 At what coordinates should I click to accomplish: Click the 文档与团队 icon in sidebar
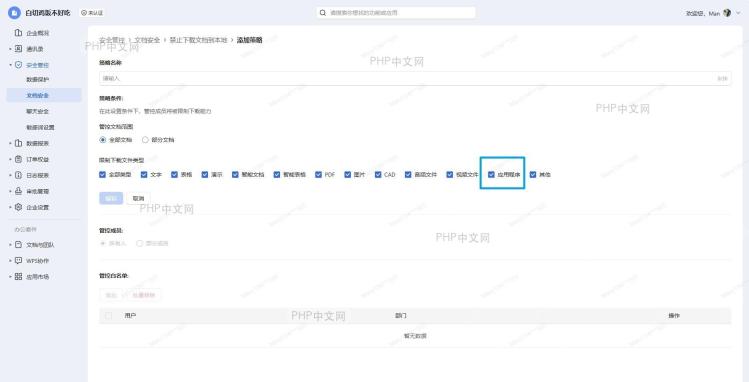(18, 244)
